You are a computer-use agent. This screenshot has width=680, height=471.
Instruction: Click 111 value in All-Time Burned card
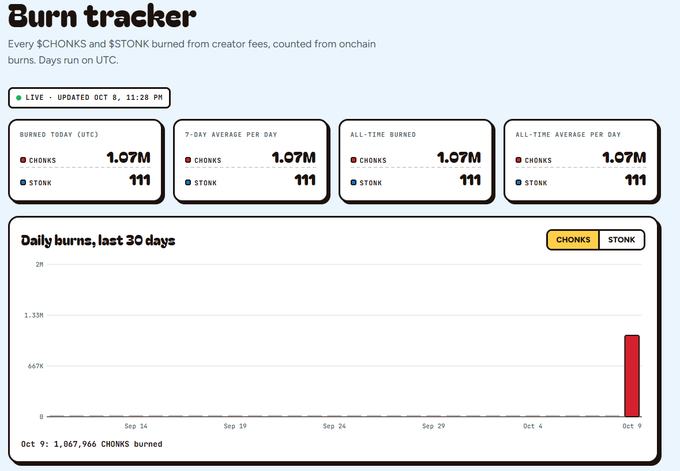tap(470, 180)
